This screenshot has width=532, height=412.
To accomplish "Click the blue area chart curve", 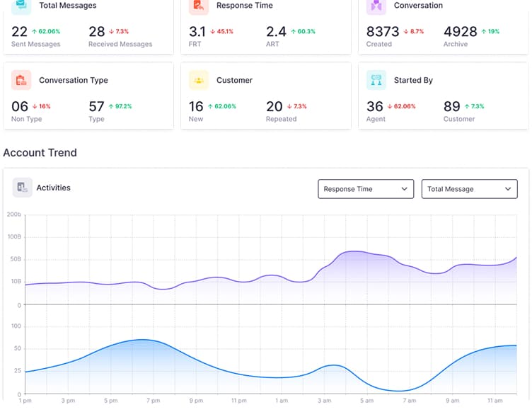I will point(141,341).
